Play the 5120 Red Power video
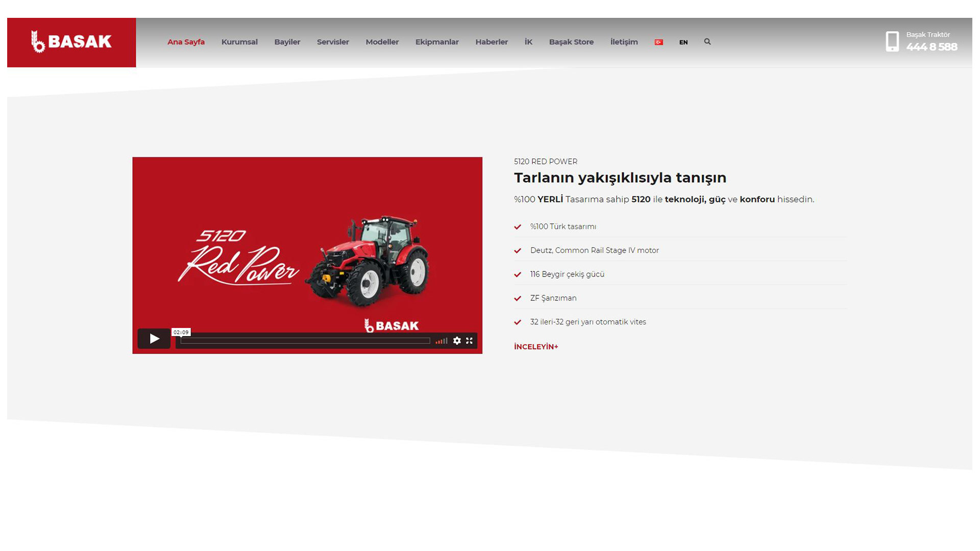This screenshot has width=980, height=551. (154, 339)
